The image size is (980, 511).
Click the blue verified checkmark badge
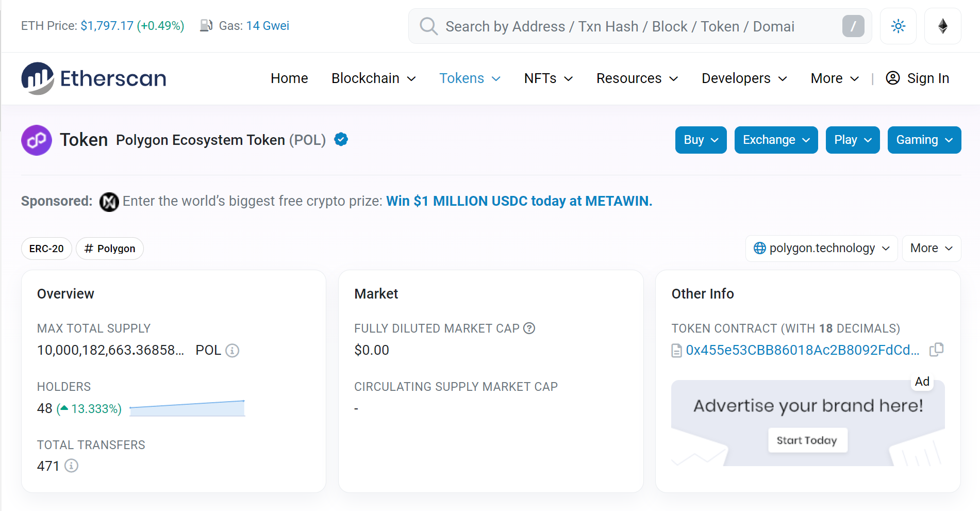click(341, 139)
